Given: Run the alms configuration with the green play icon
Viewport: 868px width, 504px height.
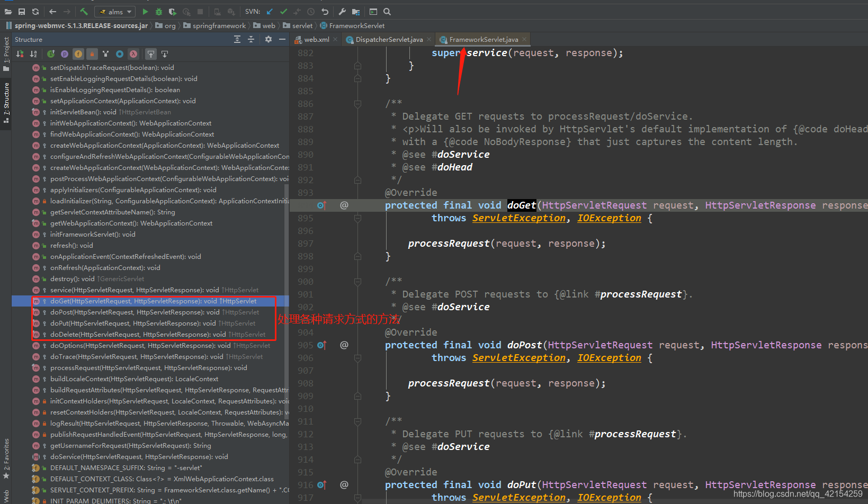Looking at the screenshot, I should coord(145,12).
